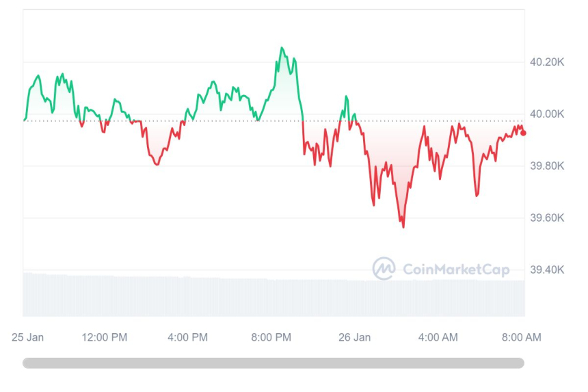This screenshot has height=392, width=588.
Task: Click the 40.00K price axis label
Action: 547,114
